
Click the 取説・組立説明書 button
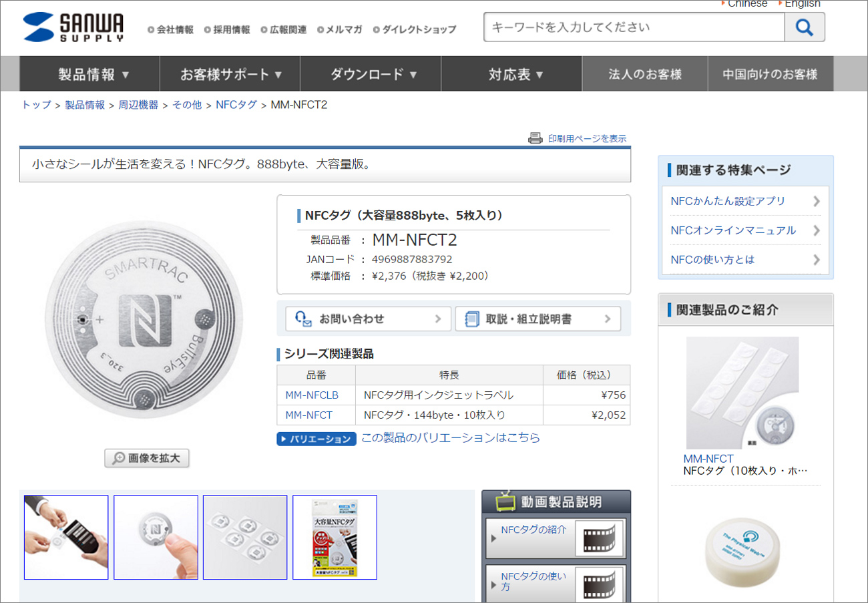tap(538, 319)
